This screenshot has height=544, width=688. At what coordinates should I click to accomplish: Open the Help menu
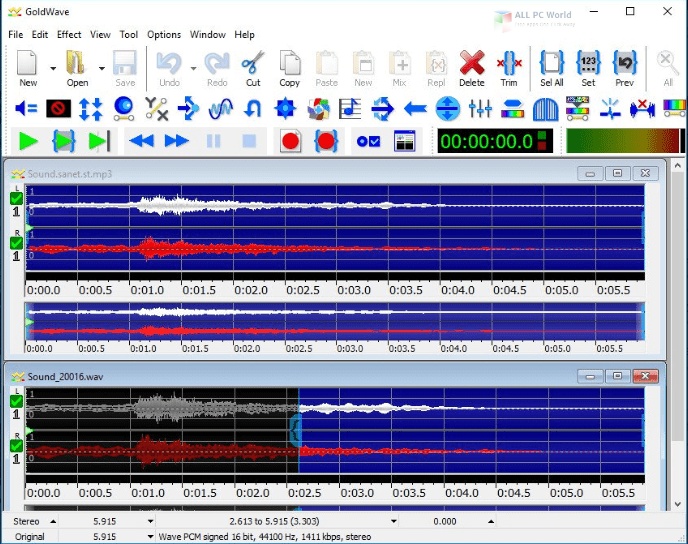(244, 35)
